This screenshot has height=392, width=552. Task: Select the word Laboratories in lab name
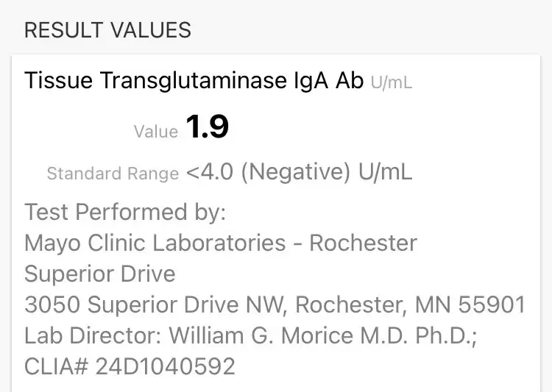click(x=219, y=243)
